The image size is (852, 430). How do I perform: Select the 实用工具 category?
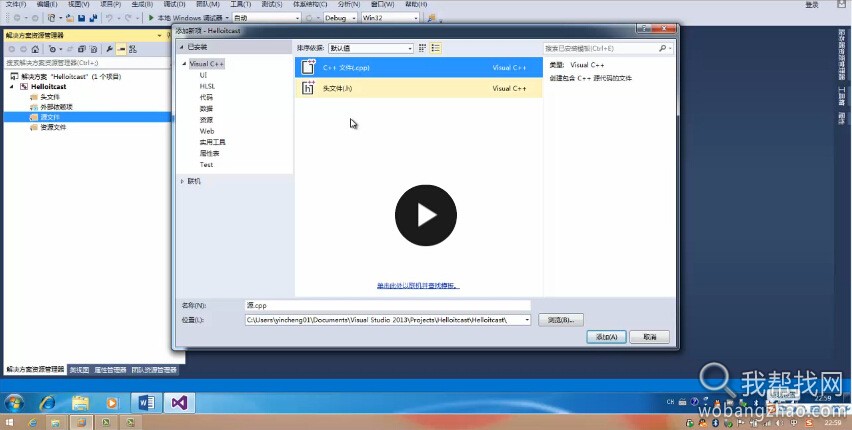click(x=212, y=142)
